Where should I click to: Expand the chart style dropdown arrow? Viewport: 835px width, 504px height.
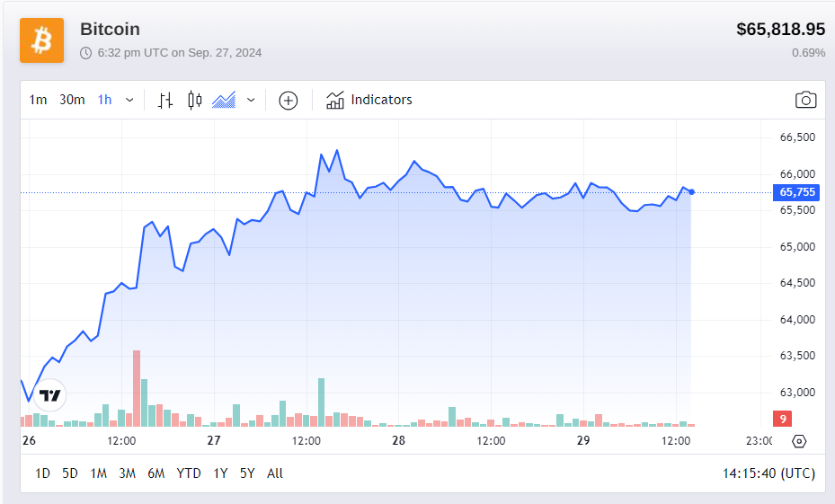pos(251,100)
